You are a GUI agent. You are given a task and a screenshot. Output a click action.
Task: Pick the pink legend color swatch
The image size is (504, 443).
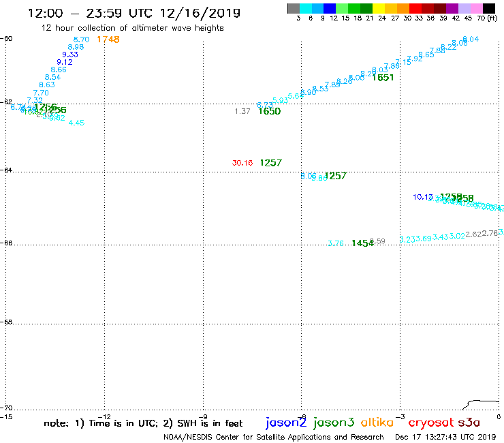[x=476, y=8]
